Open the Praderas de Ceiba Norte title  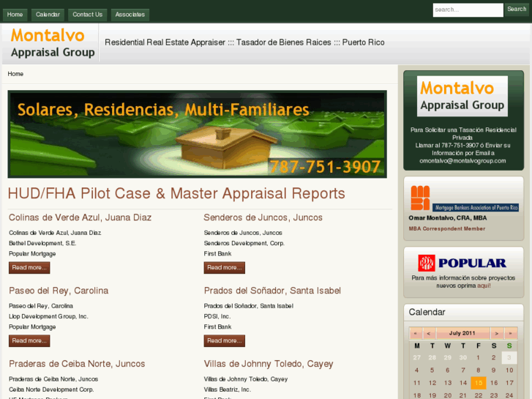77,364
